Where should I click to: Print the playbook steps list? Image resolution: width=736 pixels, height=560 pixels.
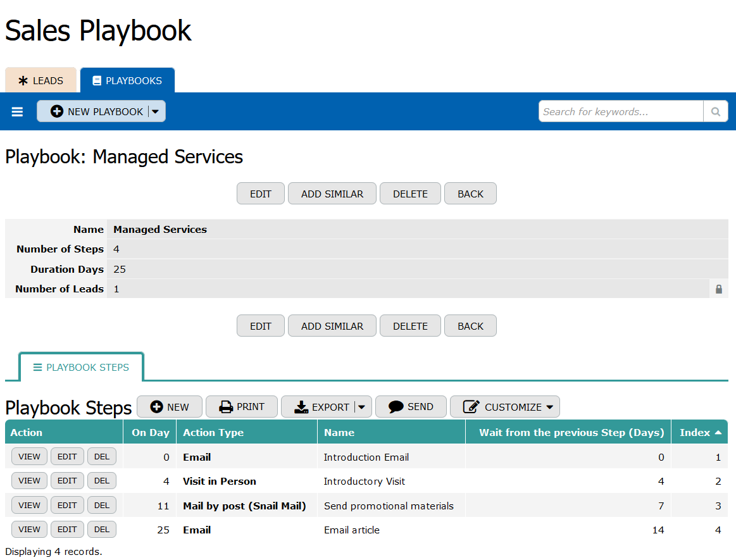pos(242,407)
